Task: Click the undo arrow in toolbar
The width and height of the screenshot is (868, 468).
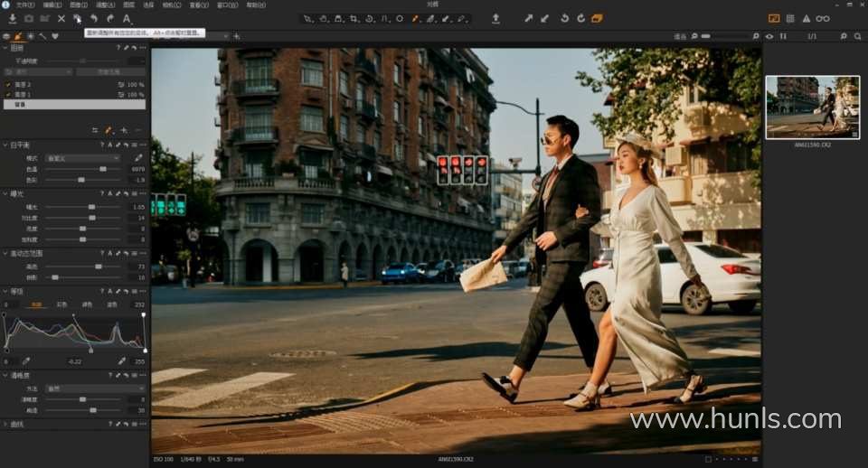Action: pyautogui.click(x=93, y=18)
